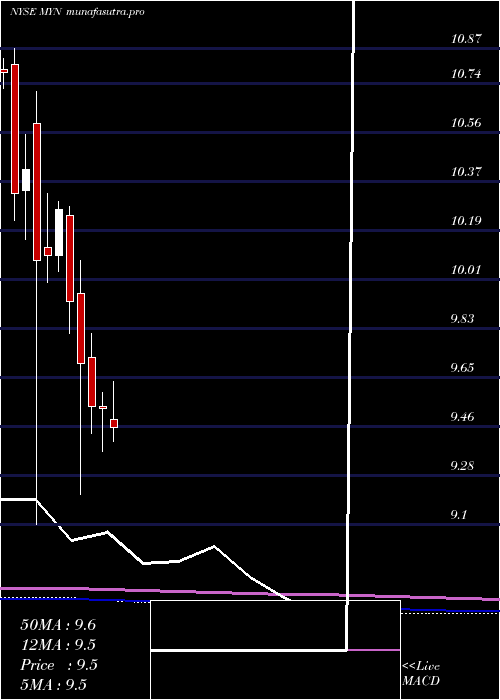Click the NYSE MYN munafasutra.pro chart title
Screen dimensions: 500x700
click(77, 12)
